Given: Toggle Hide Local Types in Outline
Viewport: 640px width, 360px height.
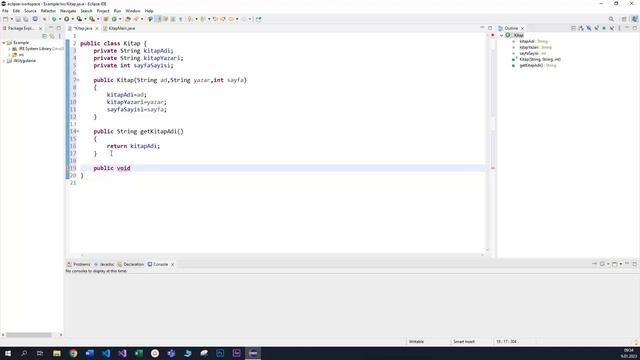Looking at the screenshot, I should (612, 28).
